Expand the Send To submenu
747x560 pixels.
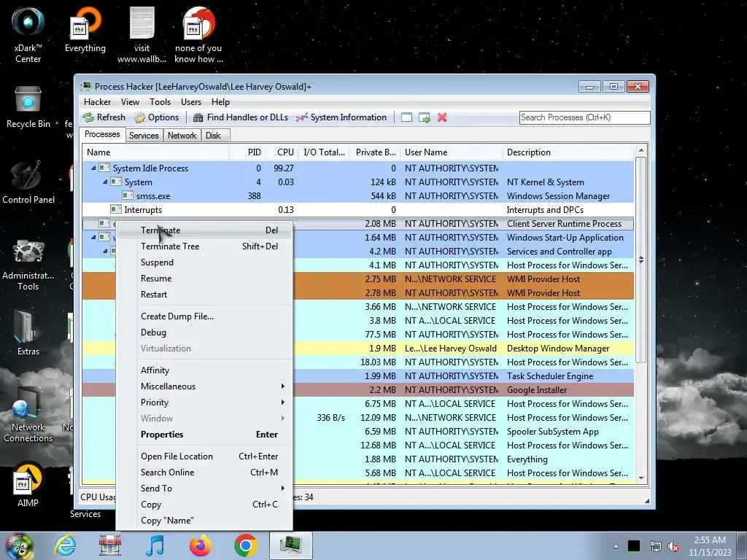pyautogui.click(x=204, y=488)
